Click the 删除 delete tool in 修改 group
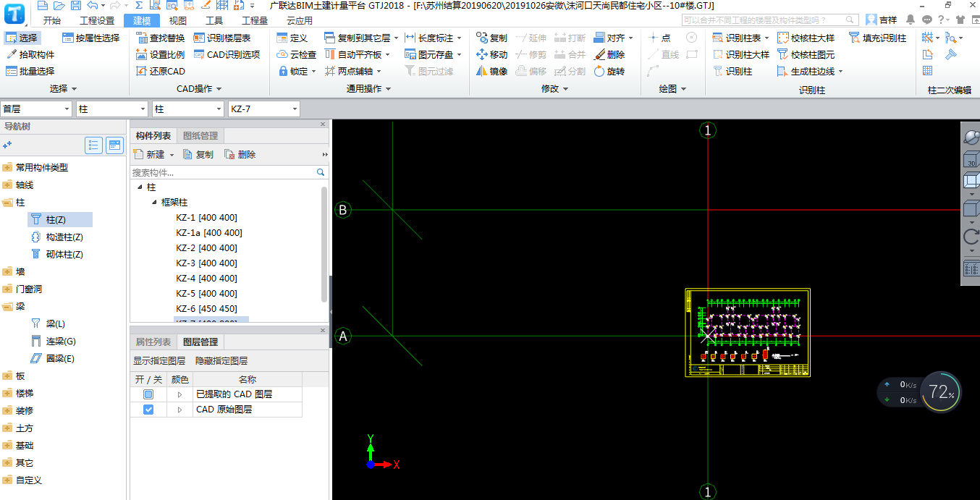Viewport: 980px width, 500px height. (x=609, y=54)
